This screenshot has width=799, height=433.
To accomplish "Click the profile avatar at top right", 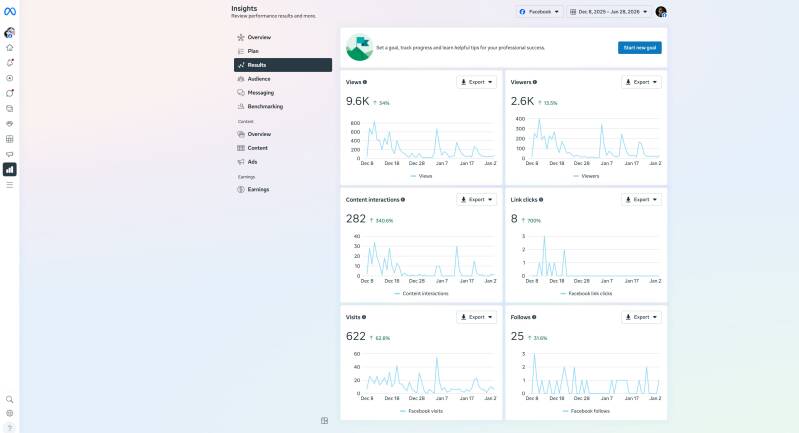I will (661, 12).
